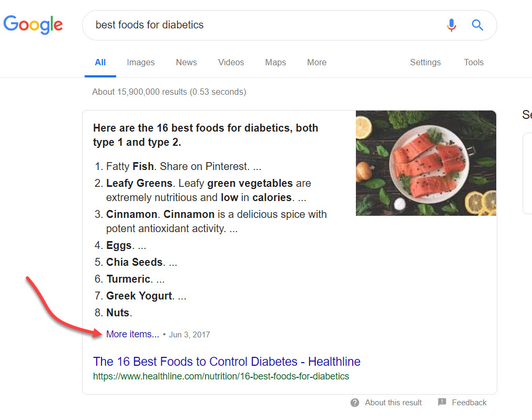Click the blue magnifying glass search icon
532x420 pixels.
click(477, 25)
